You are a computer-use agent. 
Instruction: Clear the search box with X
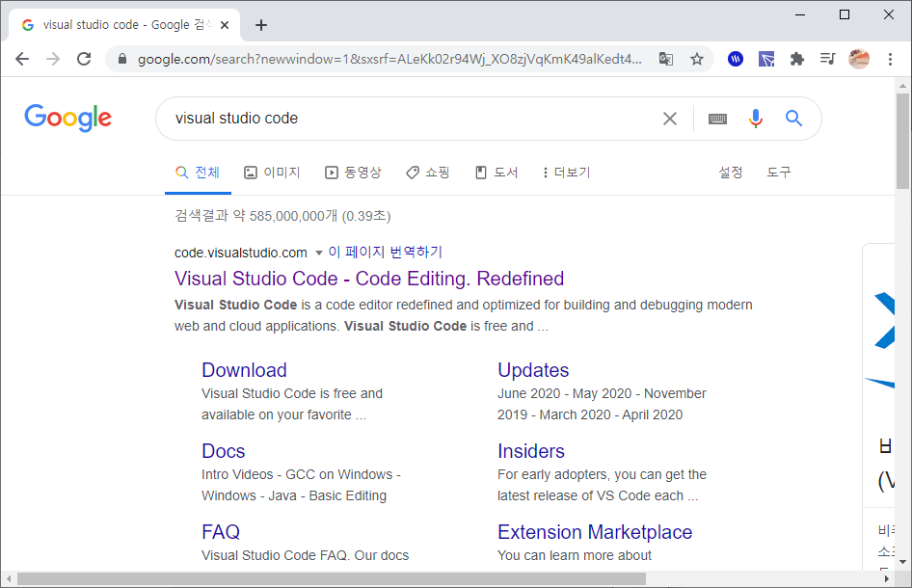tap(670, 119)
